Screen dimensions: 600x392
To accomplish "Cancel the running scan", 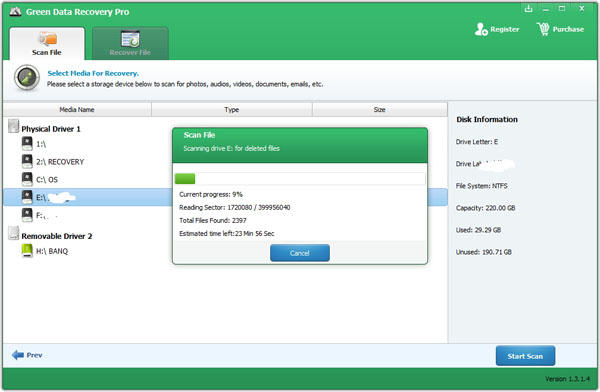I will [x=300, y=253].
